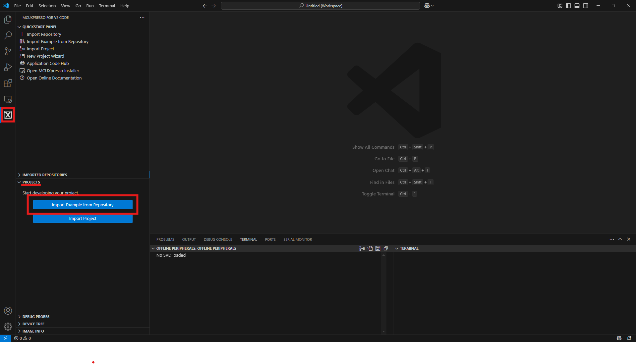636x364 pixels.
Task: Open the New Project Wizard link
Action: coord(45,56)
